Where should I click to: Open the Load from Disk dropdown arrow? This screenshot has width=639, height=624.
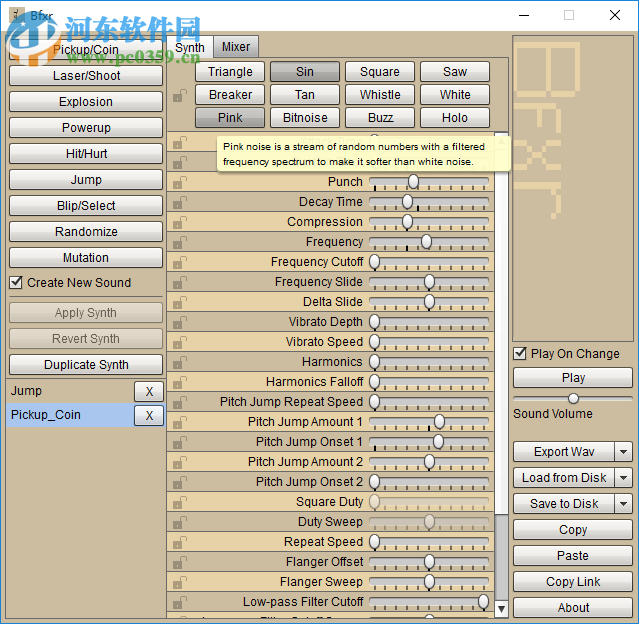coord(623,478)
